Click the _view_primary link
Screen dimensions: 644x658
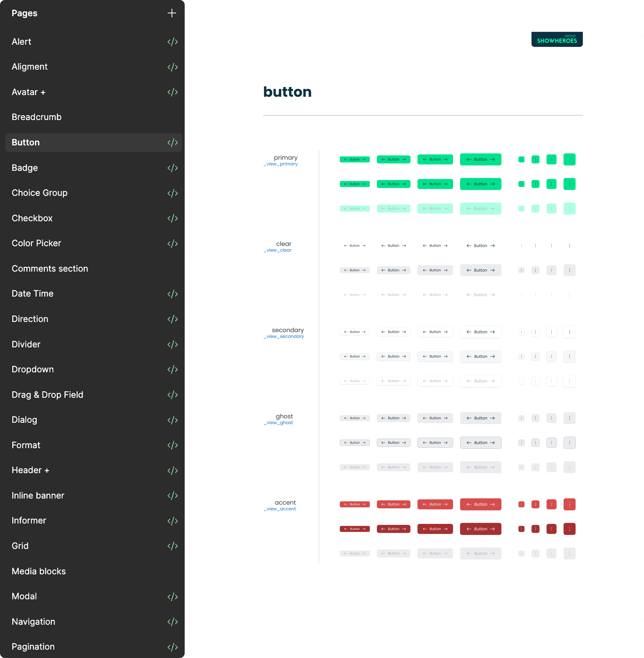coord(280,164)
